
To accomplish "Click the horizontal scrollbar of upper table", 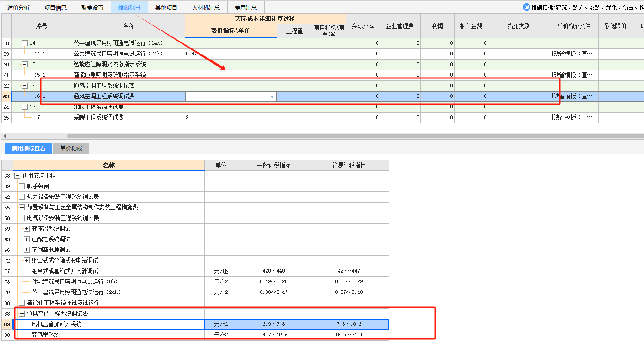I will (x=356, y=136).
